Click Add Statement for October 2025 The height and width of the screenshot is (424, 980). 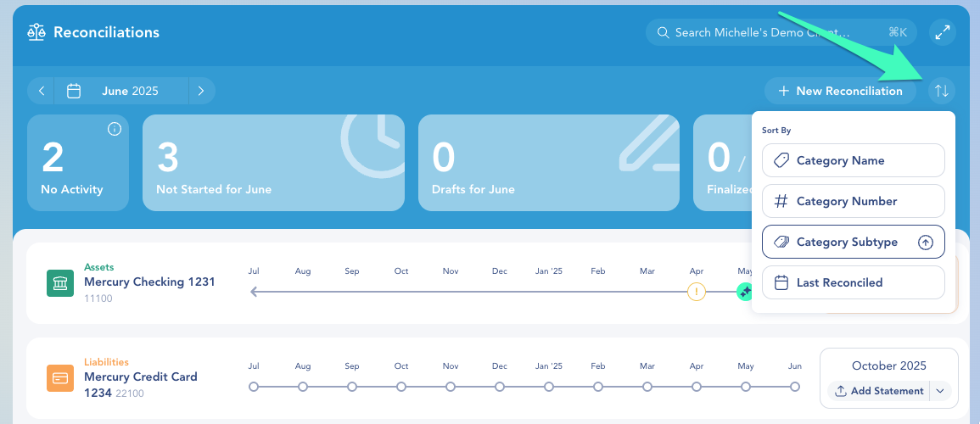pyautogui.click(x=879, y=391)
